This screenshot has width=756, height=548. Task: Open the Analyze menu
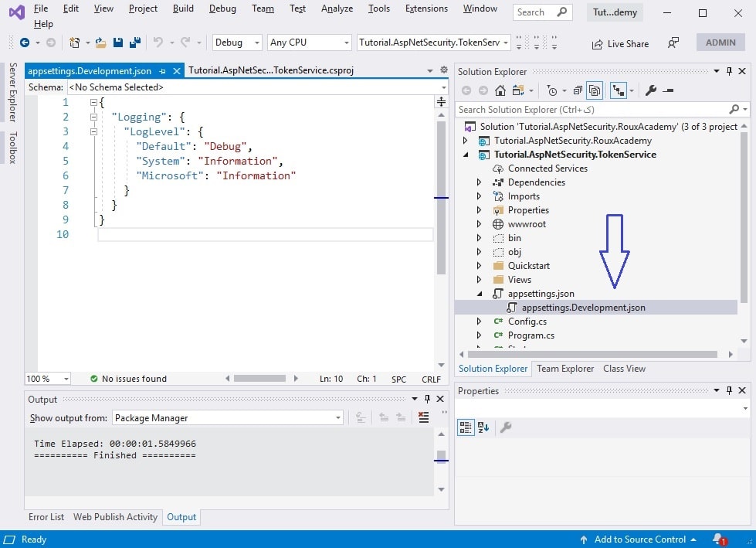click(337, 9)
